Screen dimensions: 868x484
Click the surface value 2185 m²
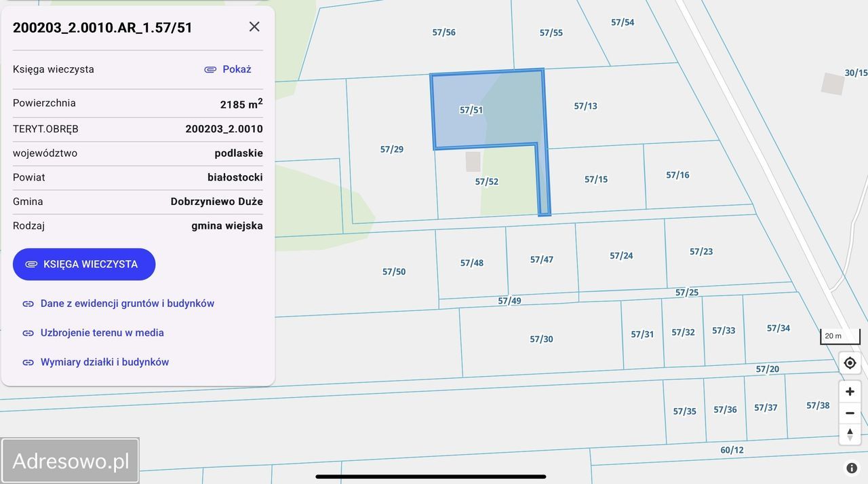click(x=241, y=103)
